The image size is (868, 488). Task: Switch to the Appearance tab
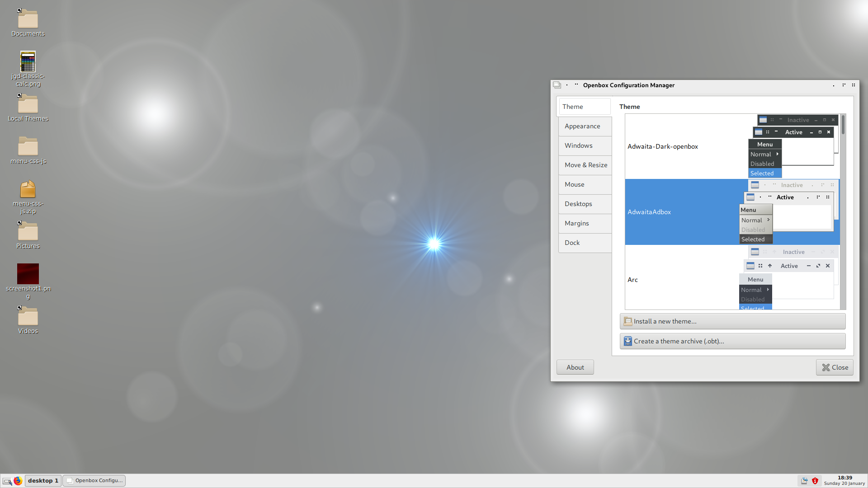[585, 126]
